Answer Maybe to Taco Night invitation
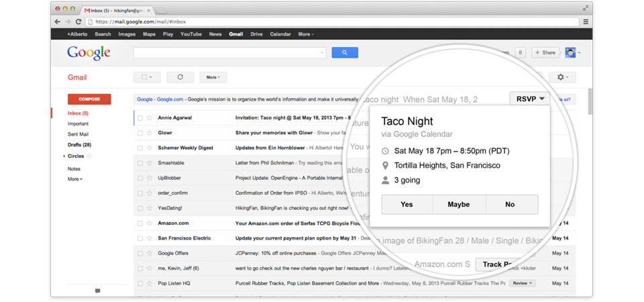Screen dimensions: 644x302 pyautogui.click(x=459, y=205)
